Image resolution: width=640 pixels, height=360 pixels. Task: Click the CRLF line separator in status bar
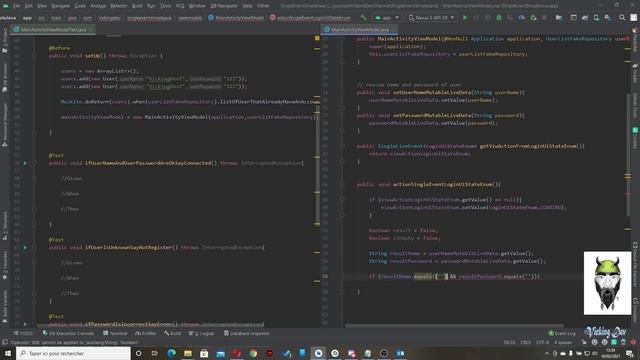[x=525, y=342]
